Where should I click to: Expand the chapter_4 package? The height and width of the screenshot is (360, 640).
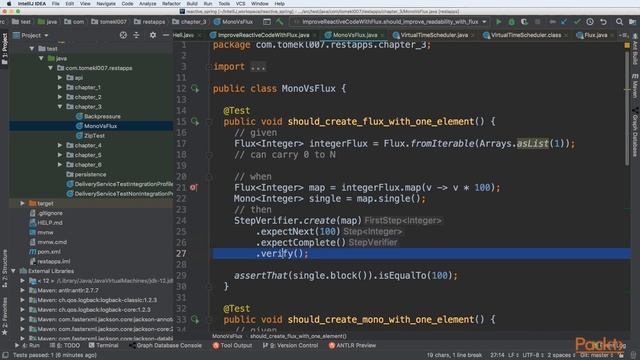60,145
